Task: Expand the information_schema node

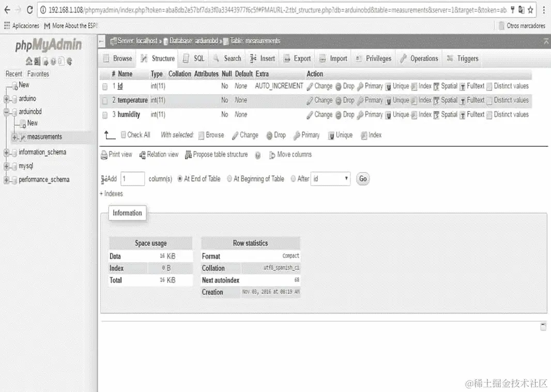Action: click(x=6, y=153)
